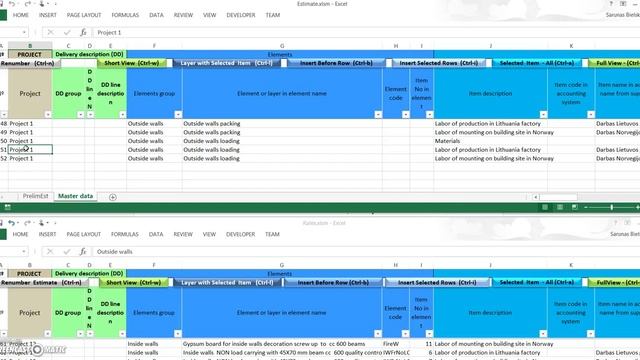Click Cancel X icon in top formula bar
Viewport: 640px width, 360px height.
(x=51, y=32)
